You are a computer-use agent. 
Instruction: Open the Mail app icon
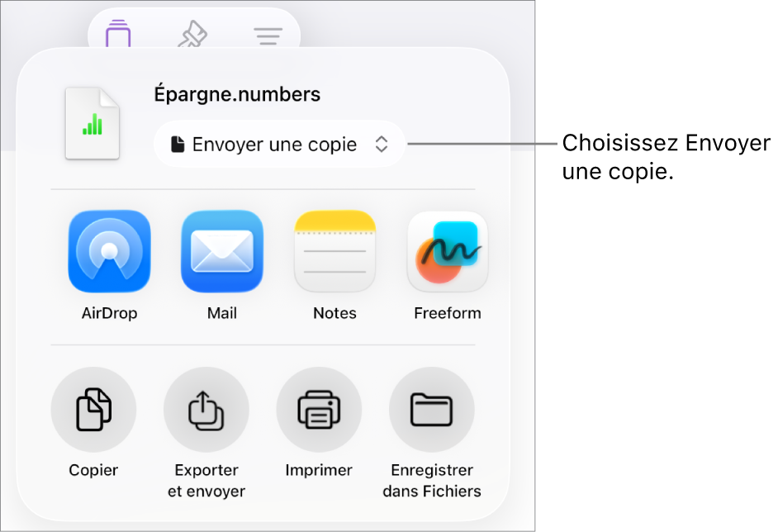[222, 251]
